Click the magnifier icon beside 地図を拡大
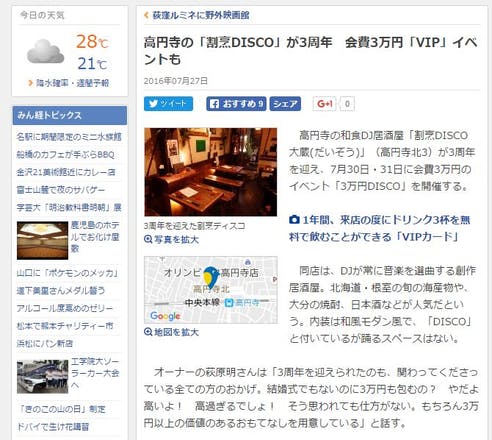 tap(148, 332)
